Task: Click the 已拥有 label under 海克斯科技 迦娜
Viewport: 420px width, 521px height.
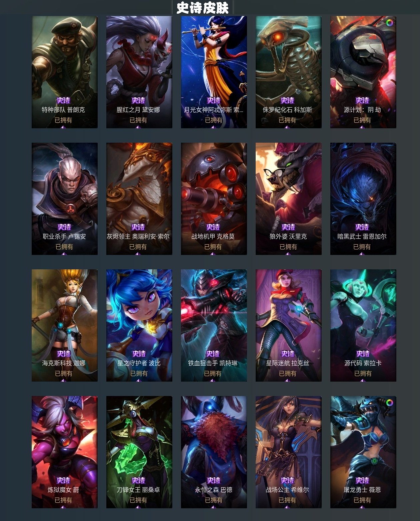Action: 63,373
